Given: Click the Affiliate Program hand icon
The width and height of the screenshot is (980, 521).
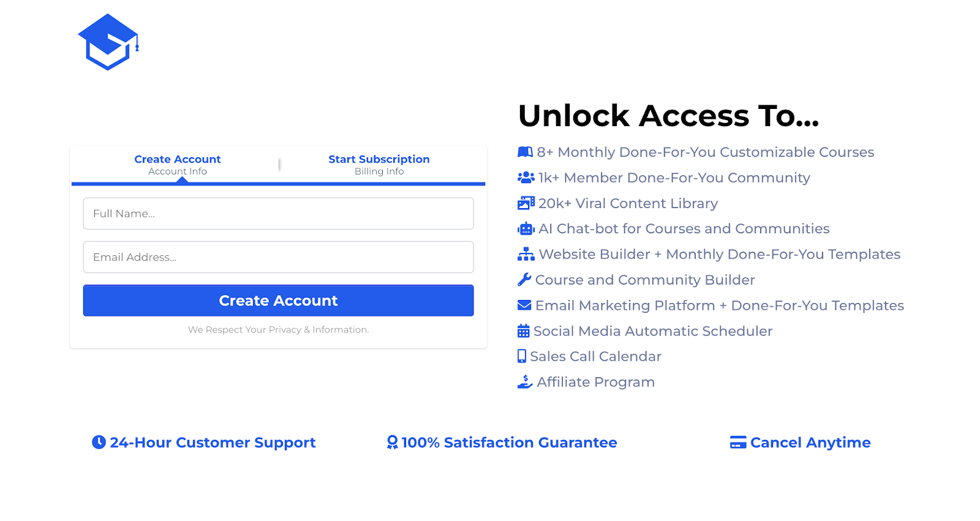Looking at the screenshot, I should coord(525,381).
